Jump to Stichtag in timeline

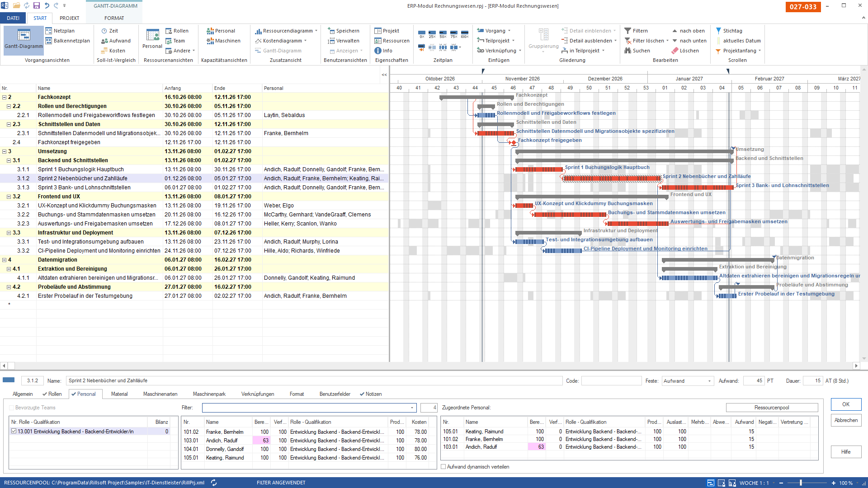point(729,31)
